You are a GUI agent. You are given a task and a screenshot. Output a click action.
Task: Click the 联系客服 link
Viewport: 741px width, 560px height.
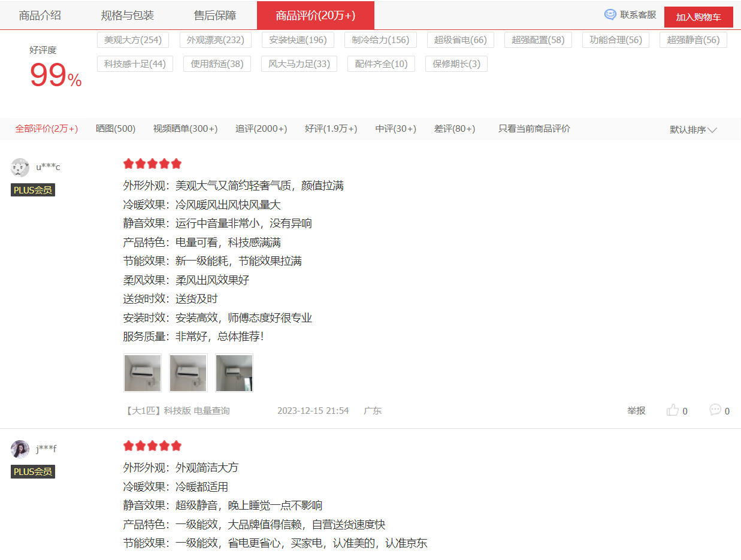[638, 14]
